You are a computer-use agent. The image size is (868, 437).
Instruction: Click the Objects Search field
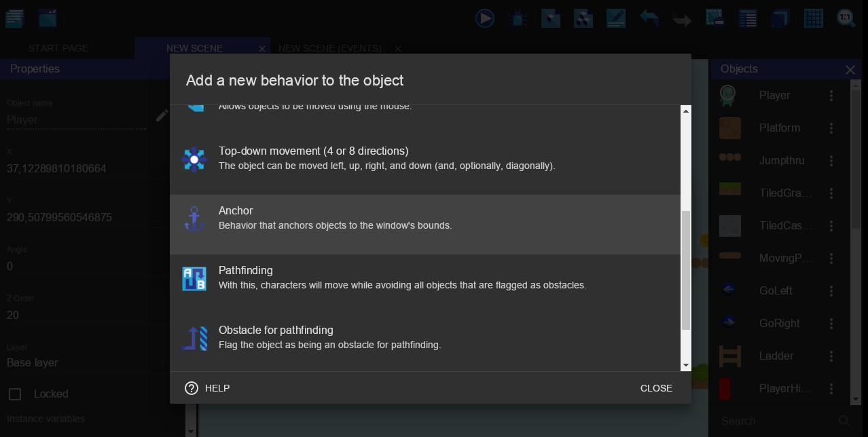click(777, 421)
